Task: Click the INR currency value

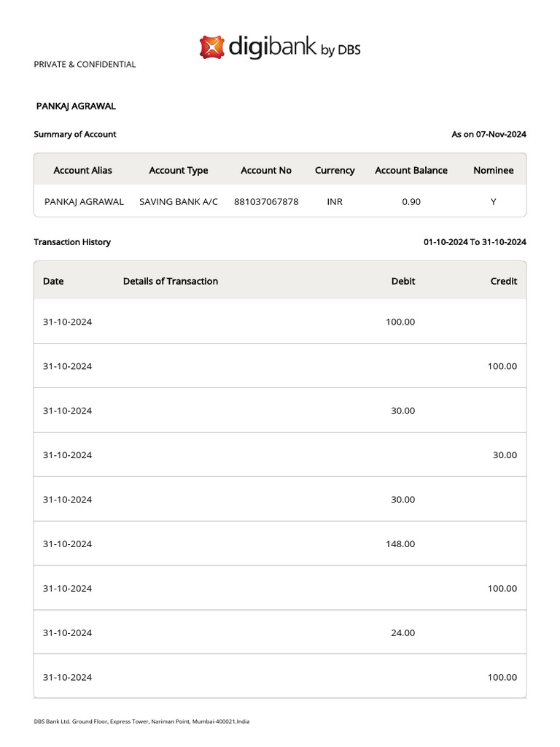Action: pyautogui.click(x=335, y=201)
